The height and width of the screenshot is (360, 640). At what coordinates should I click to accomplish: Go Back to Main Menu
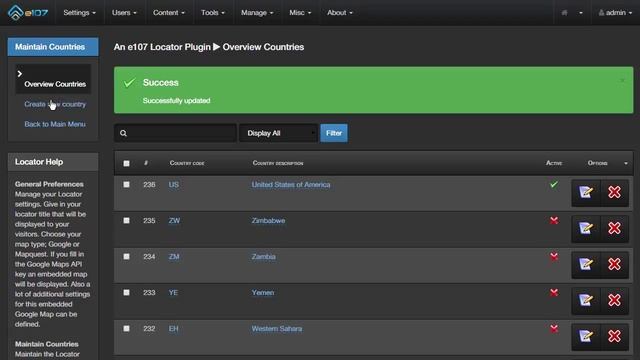tap(55, 124)
